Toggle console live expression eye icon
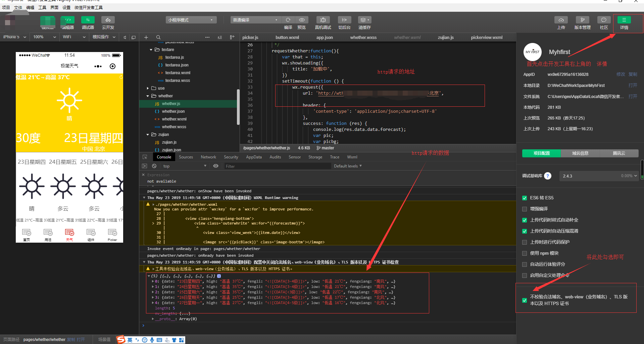 pos(216,166)
